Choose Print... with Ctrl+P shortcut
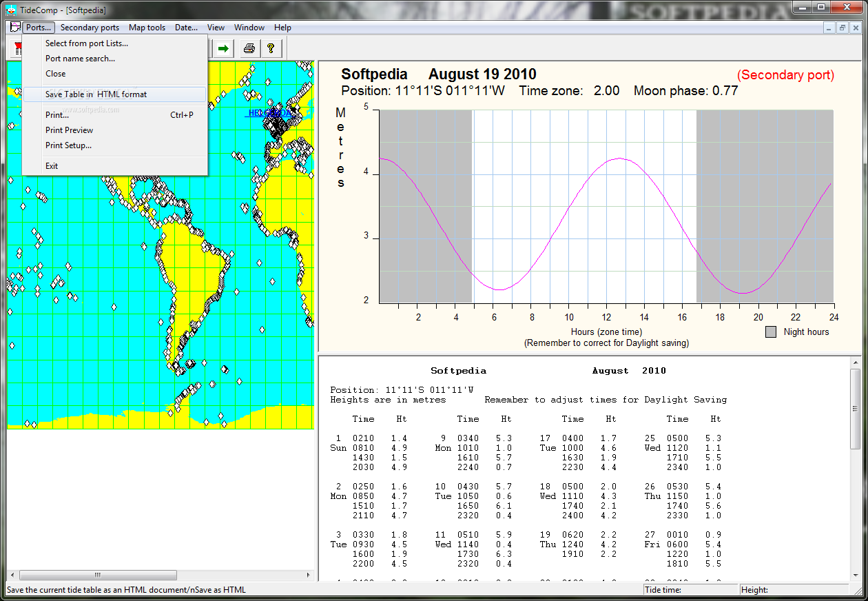 coord(115,115)
